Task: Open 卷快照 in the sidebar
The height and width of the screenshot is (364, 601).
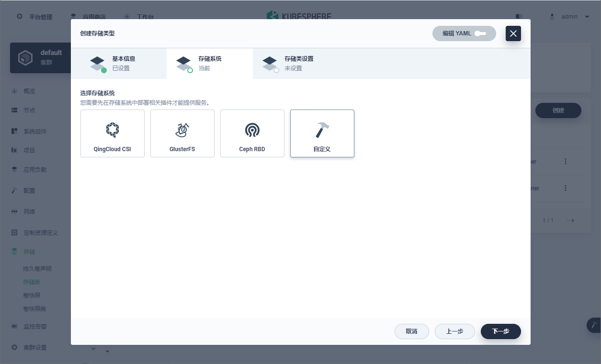Action: 32,296
